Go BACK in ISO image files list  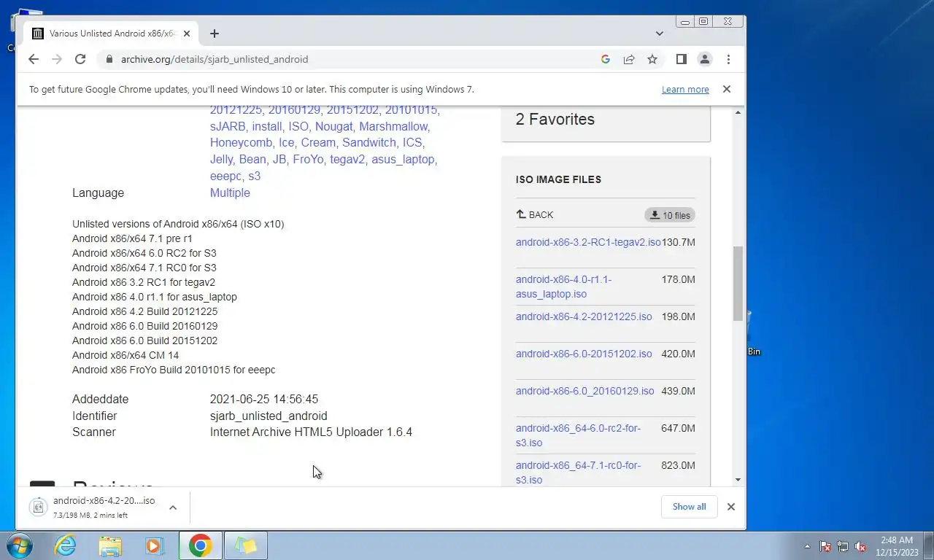pos(535,214)
